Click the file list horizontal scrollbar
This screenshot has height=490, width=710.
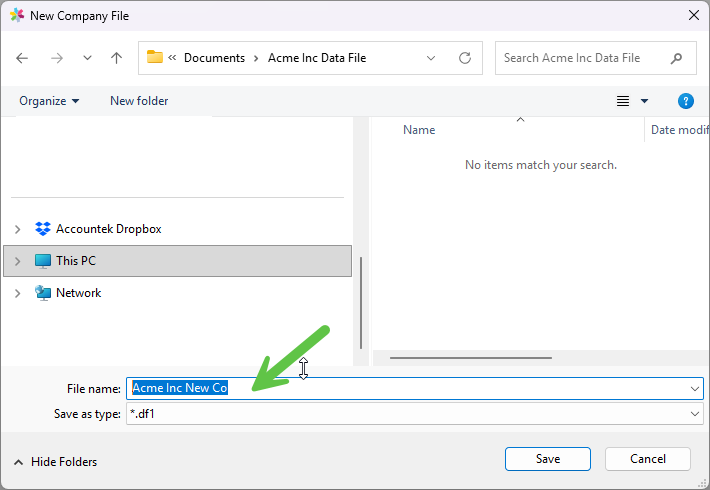point(471,358)
